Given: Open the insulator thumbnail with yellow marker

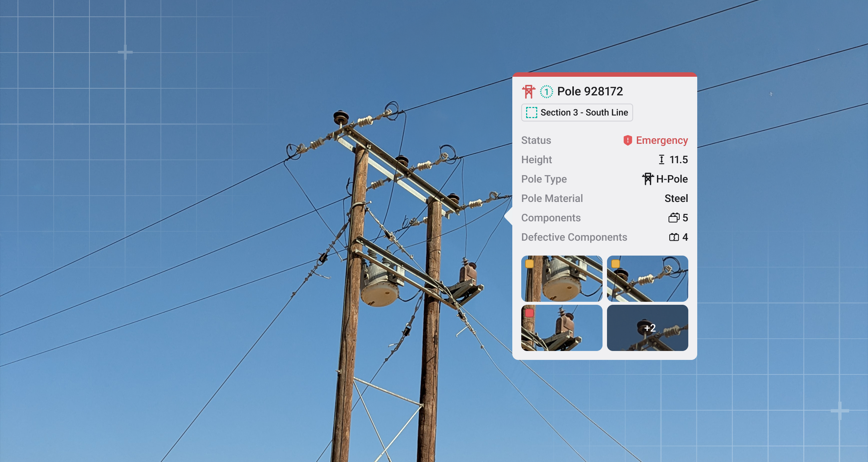Looking at the screenshot, I should pyautogui.click(x=647, y=279).
